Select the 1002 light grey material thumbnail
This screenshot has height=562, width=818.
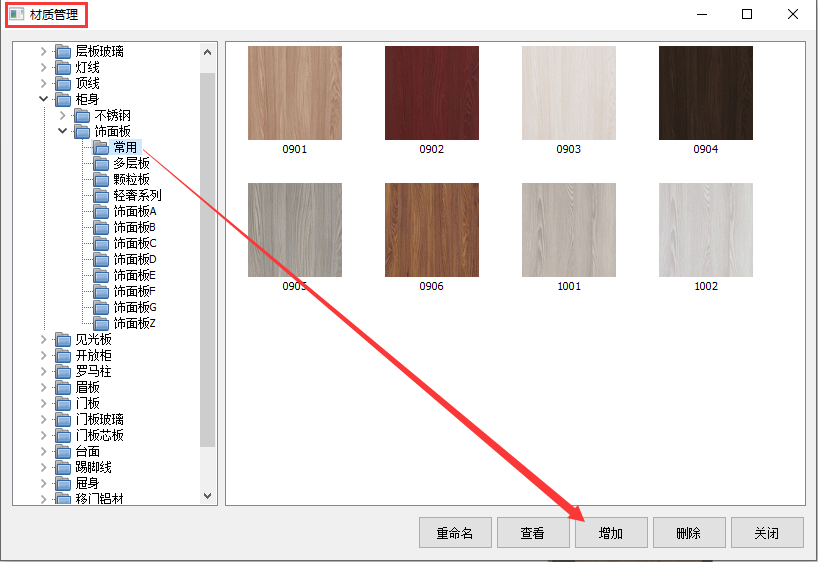pyautogui.click(x=706, y=230)
